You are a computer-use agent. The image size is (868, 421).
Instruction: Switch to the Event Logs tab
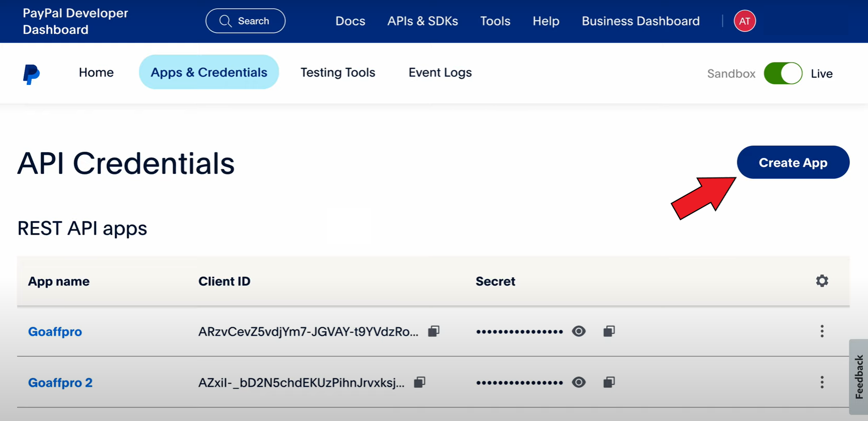point(440,72)
